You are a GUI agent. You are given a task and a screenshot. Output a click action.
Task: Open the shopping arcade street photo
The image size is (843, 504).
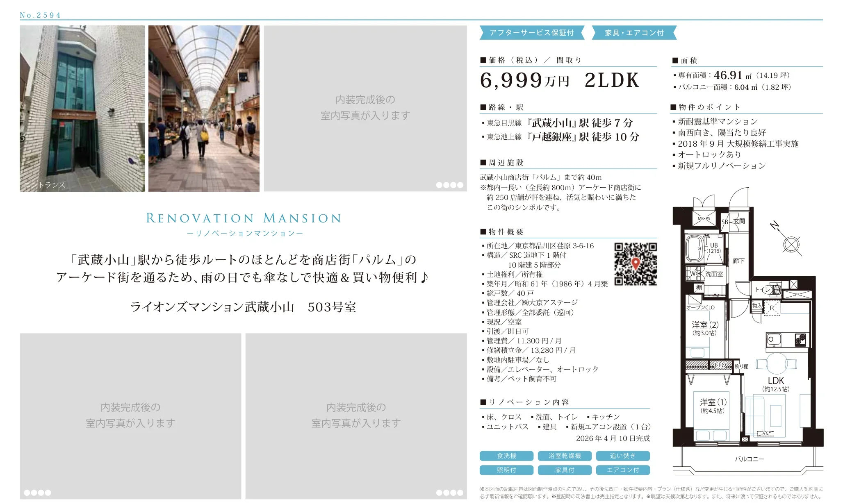pyautogui.click(x=204, y=109)
